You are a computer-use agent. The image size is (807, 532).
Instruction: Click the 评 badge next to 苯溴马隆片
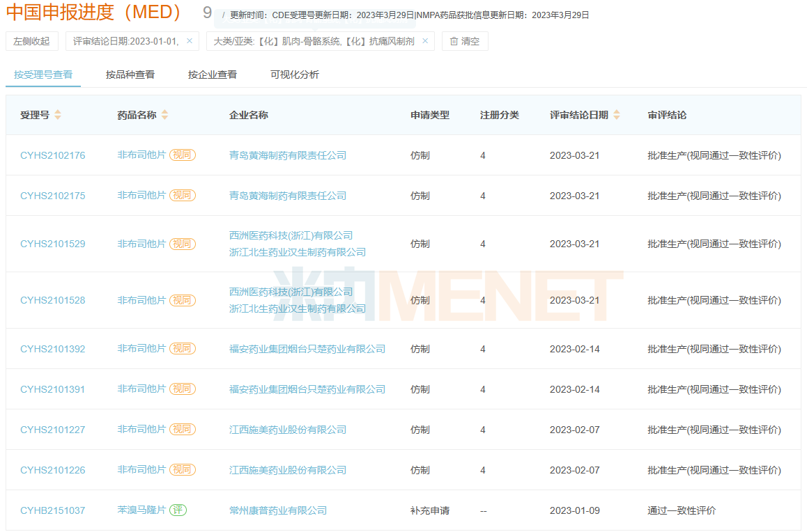tap(178, 510)
